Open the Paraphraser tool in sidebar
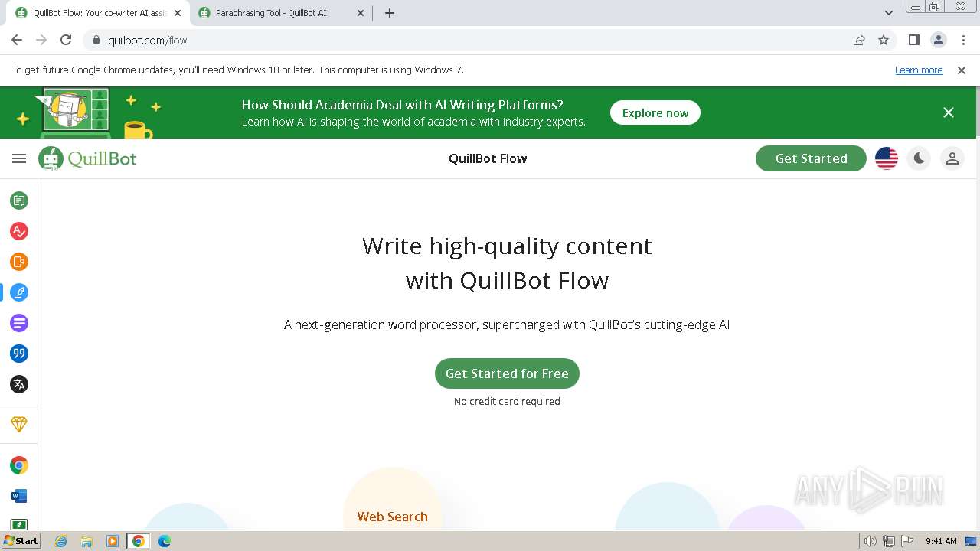The image size is (980, 551). [19, 201]
